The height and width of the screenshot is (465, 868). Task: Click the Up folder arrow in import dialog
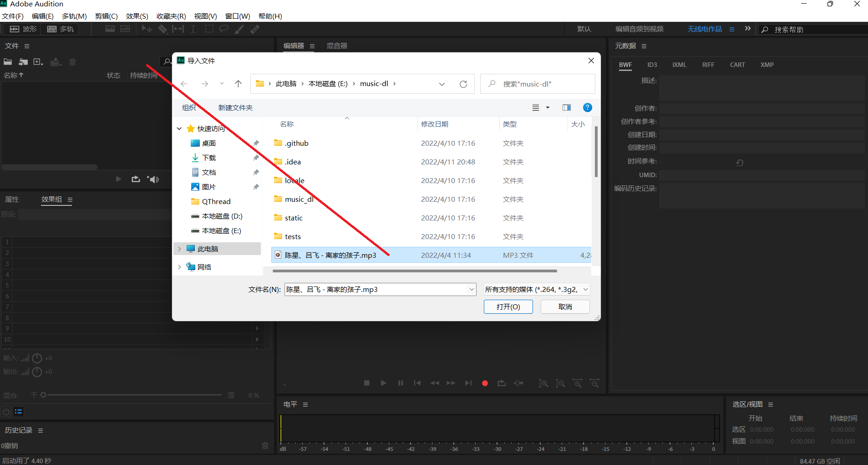click(x=238, y=84)
